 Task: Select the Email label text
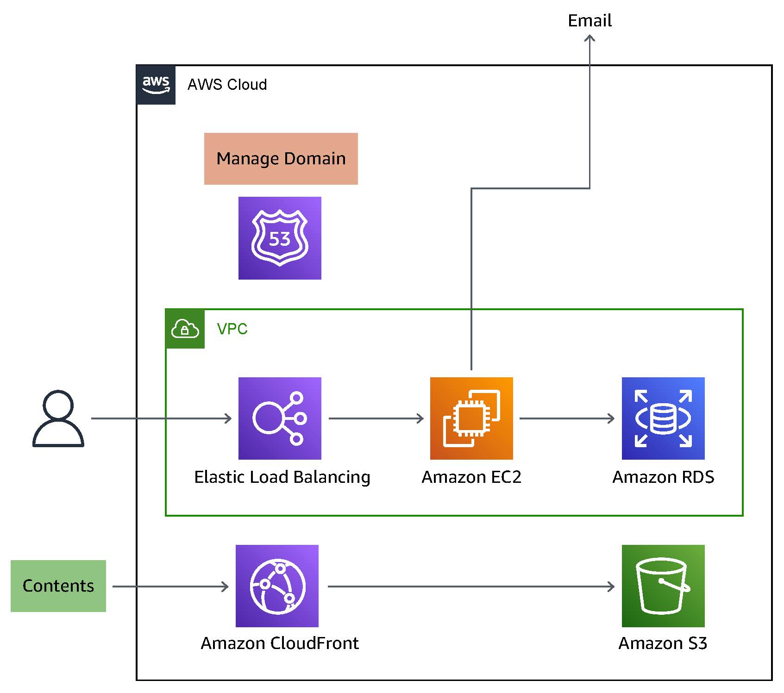click(590, 20)
